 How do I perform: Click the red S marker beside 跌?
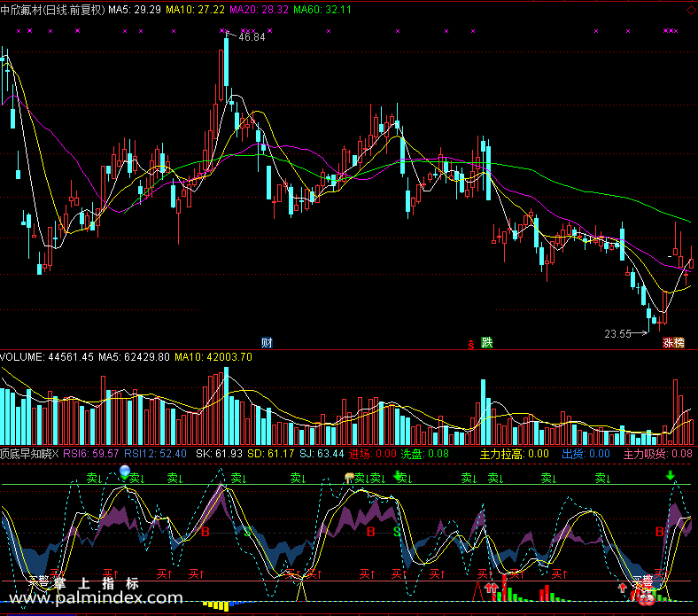pyautogui.click(x=471, y=344)
